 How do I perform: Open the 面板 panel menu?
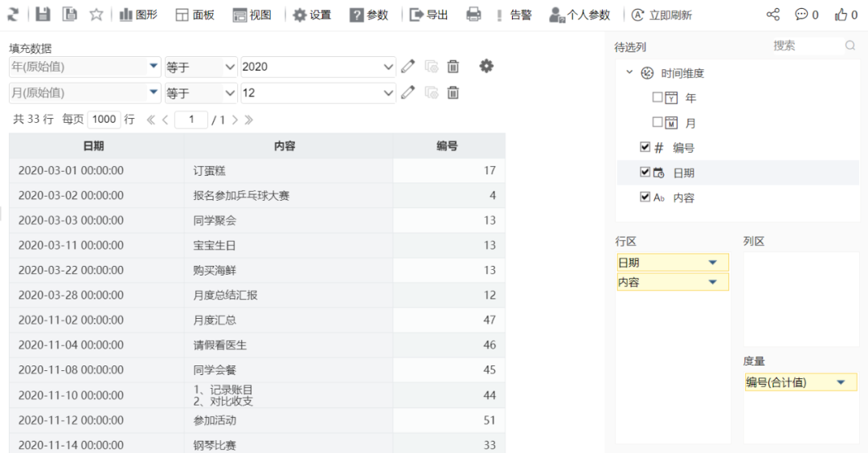click(194, 15)
